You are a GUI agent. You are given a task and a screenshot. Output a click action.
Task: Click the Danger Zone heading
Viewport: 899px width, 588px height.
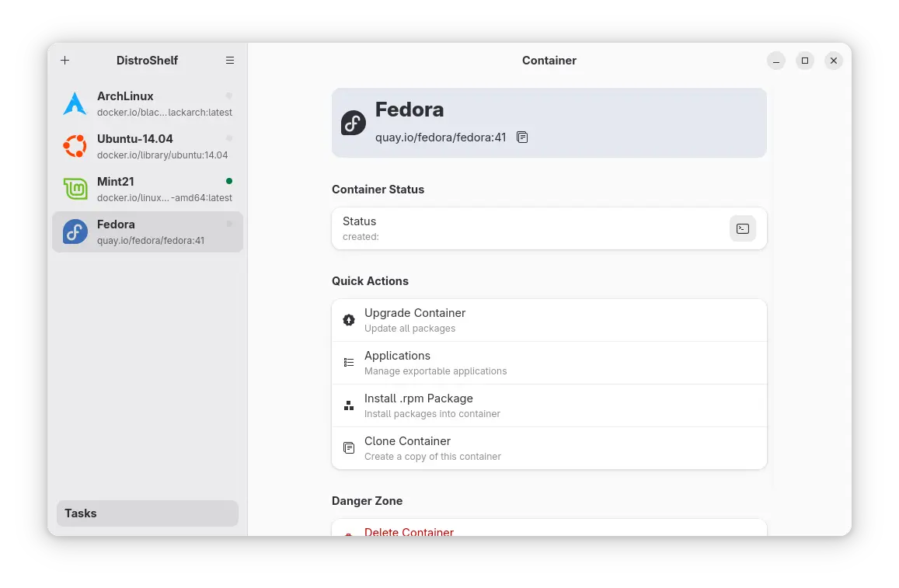367,501
